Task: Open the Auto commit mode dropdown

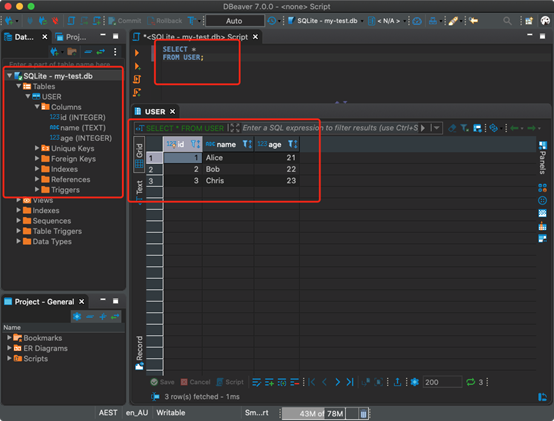Action: click(234, 21)
